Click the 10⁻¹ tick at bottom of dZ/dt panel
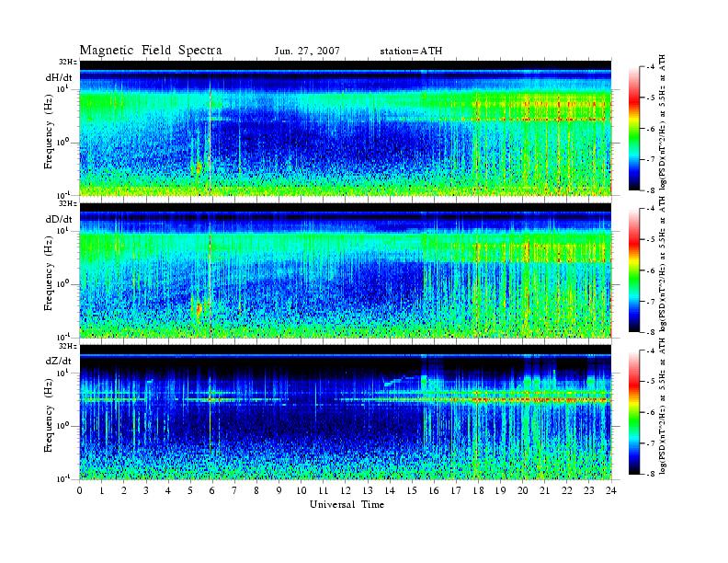The width and height of the screenshot is (728, 563). (x=63, y=479)
